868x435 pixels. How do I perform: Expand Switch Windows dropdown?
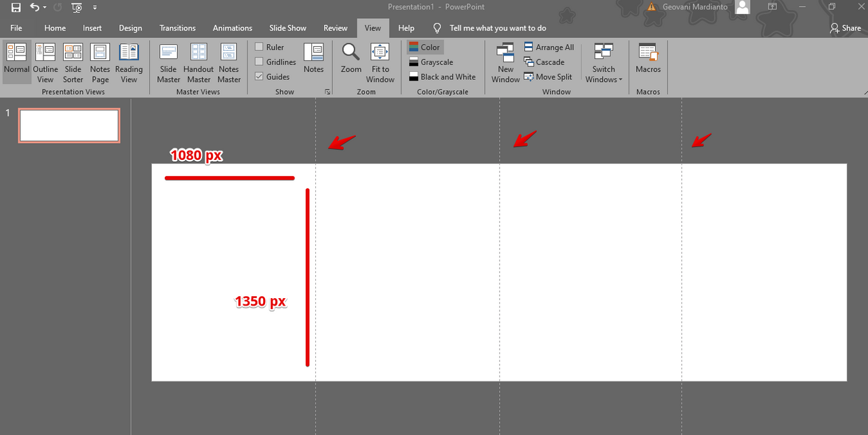[604, 62]
